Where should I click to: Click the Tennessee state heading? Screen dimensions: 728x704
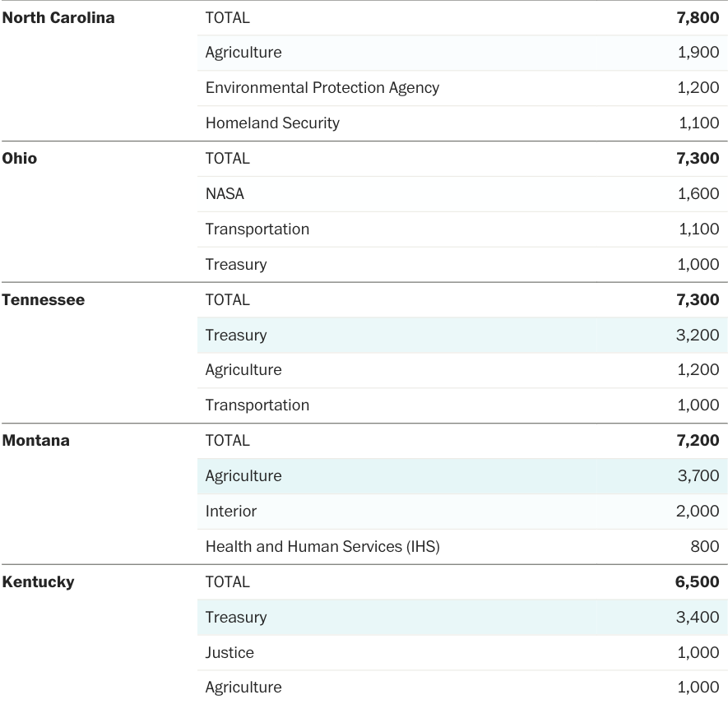[x=44, y=300]
